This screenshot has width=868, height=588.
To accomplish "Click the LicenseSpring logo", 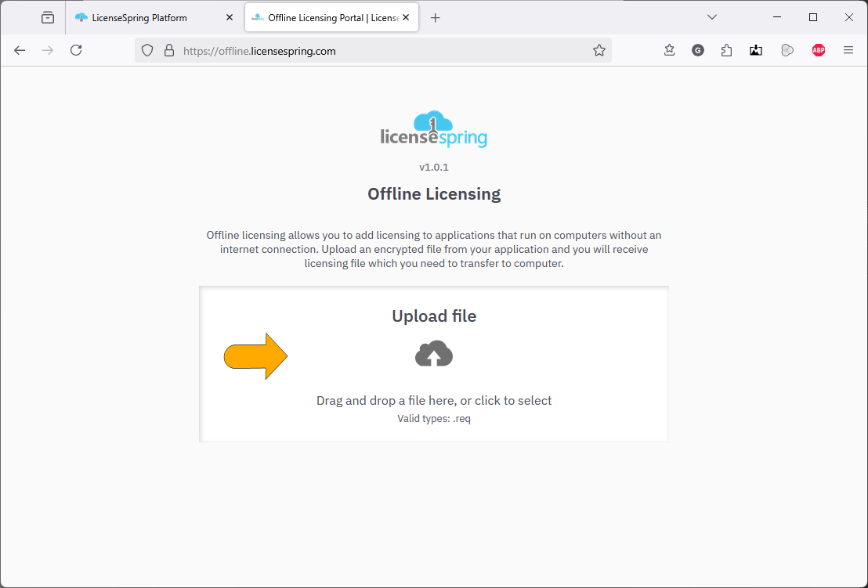I will click(434, 129).
